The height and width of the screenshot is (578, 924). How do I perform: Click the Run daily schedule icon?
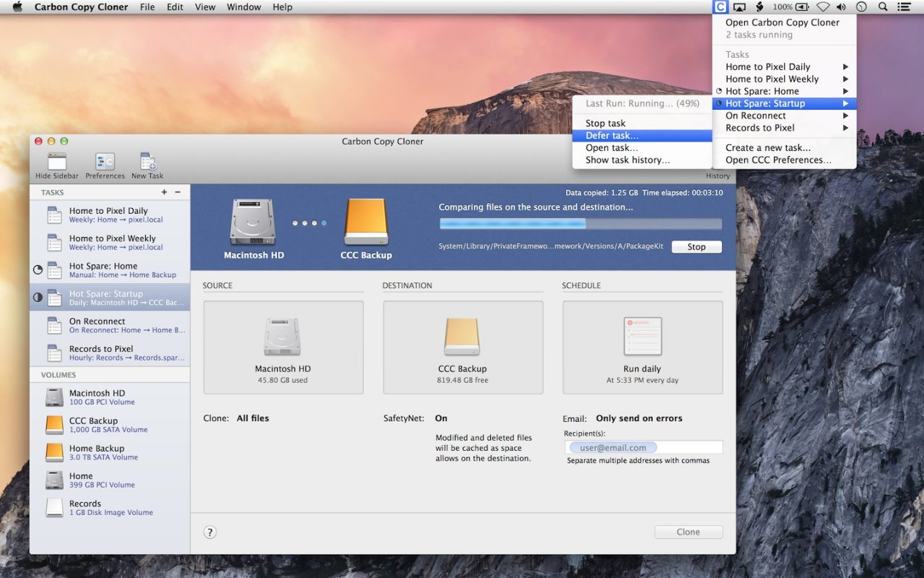[642, 337]
